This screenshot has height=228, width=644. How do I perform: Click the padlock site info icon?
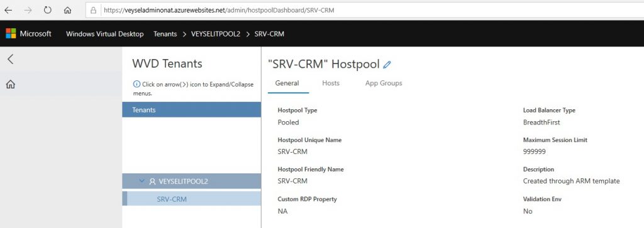pyautogui.click(x=93, y=10)
